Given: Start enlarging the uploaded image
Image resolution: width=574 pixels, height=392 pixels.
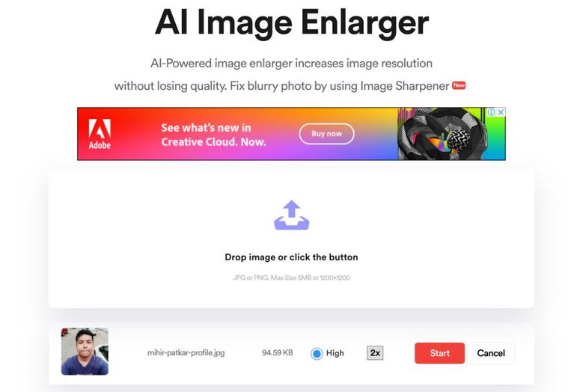Looking at the screenshot, I should point(439,353).
